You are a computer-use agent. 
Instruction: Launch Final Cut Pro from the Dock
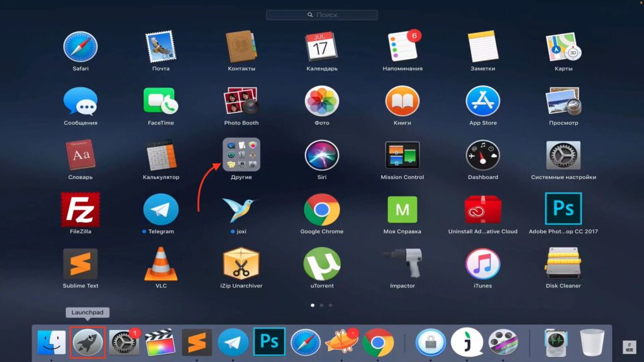point(160,342)
